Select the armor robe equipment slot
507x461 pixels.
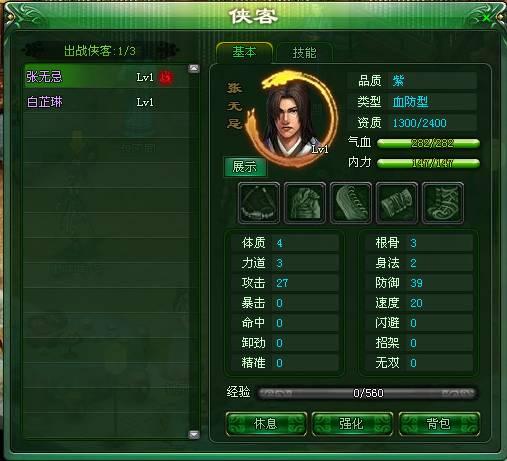[305, 203]
